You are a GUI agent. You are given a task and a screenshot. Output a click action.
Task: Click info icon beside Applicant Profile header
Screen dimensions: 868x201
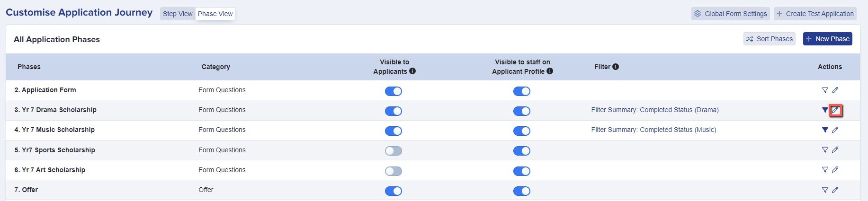(x=550, y=71)
